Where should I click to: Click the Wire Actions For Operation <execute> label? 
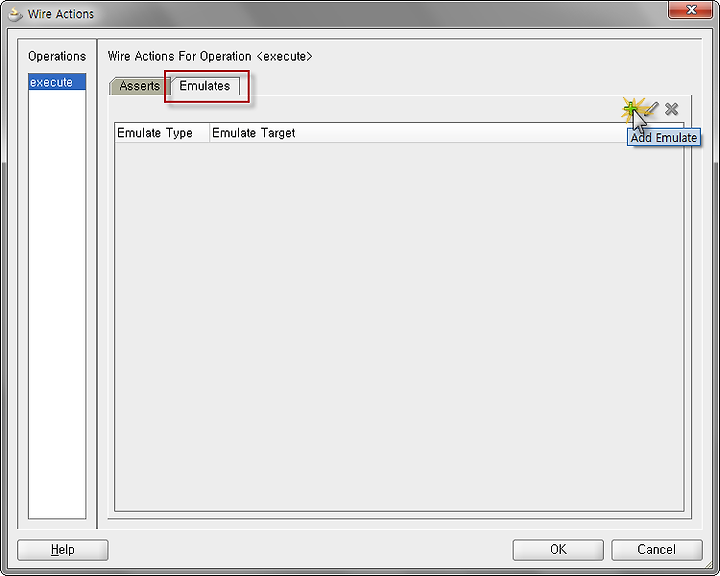[210, 56]
